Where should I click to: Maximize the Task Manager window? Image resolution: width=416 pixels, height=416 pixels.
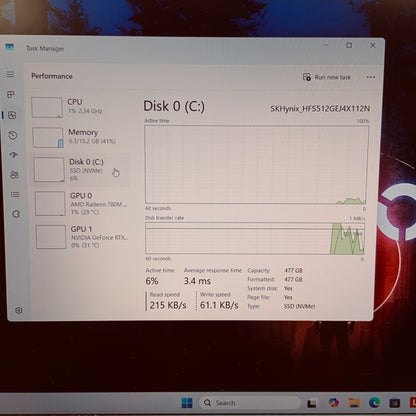349,45
